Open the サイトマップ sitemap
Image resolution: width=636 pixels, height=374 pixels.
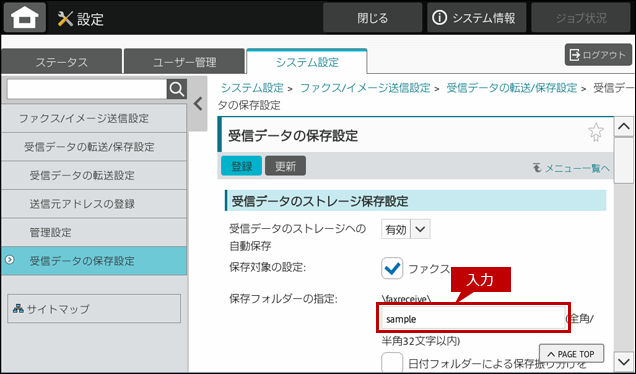(94, 309)
